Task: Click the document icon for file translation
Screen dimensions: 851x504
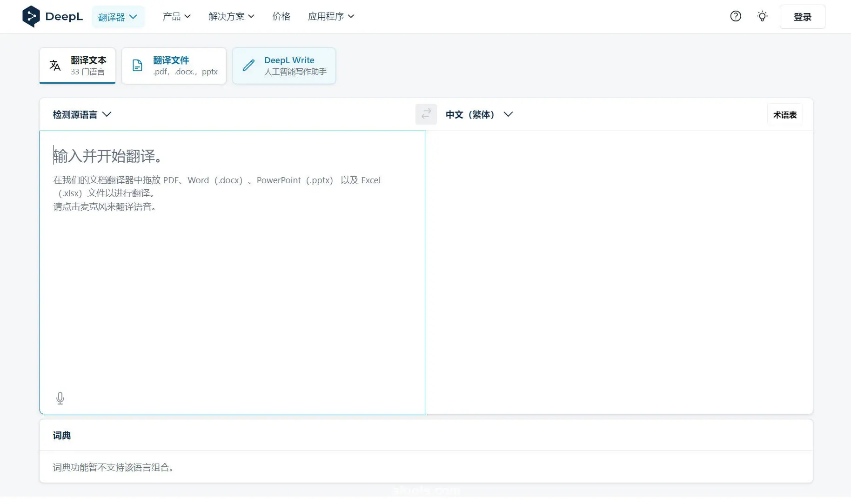Action: point(137,66)
